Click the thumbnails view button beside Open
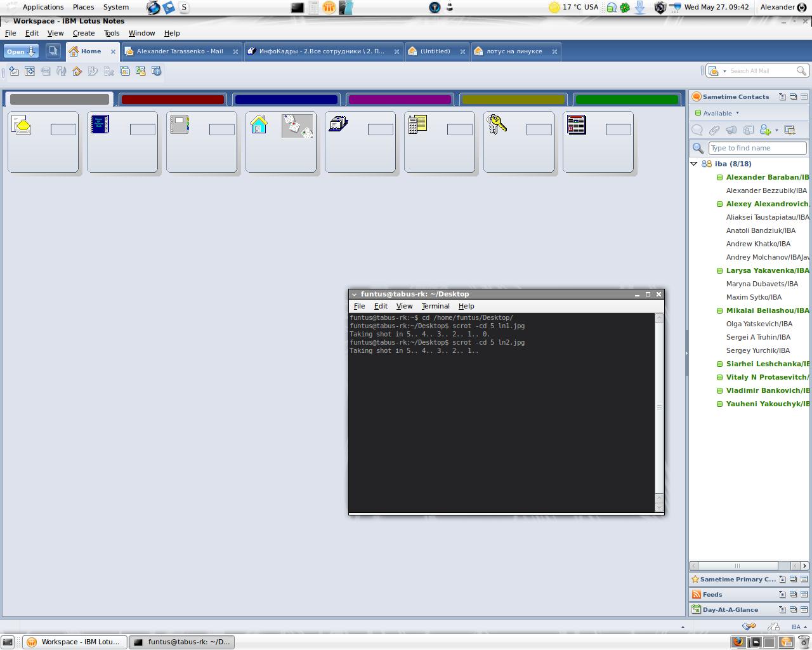This screenshot has height=650, width=812. point(53,51)
